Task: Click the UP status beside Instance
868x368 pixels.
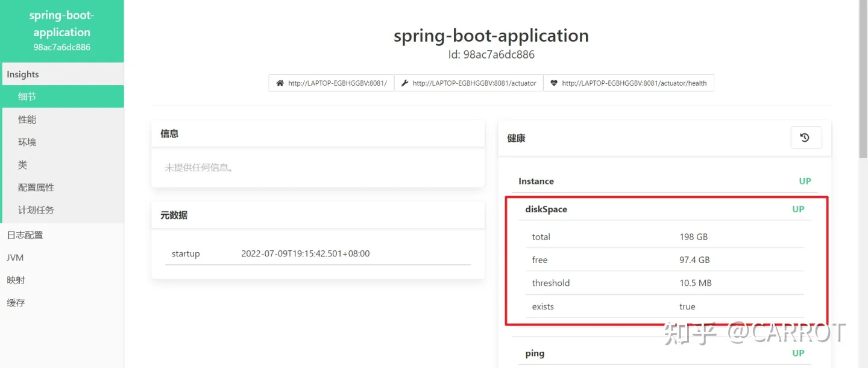Action: [805, 181]
